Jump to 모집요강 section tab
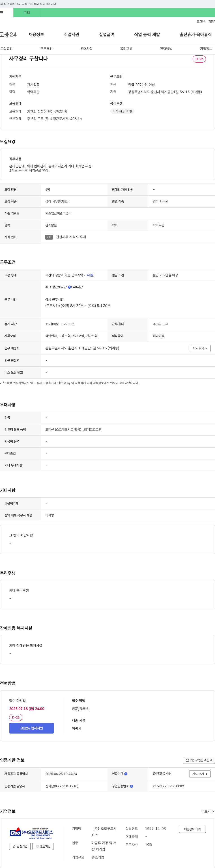Viewport: 215px width, 868px height. point(6,49)
